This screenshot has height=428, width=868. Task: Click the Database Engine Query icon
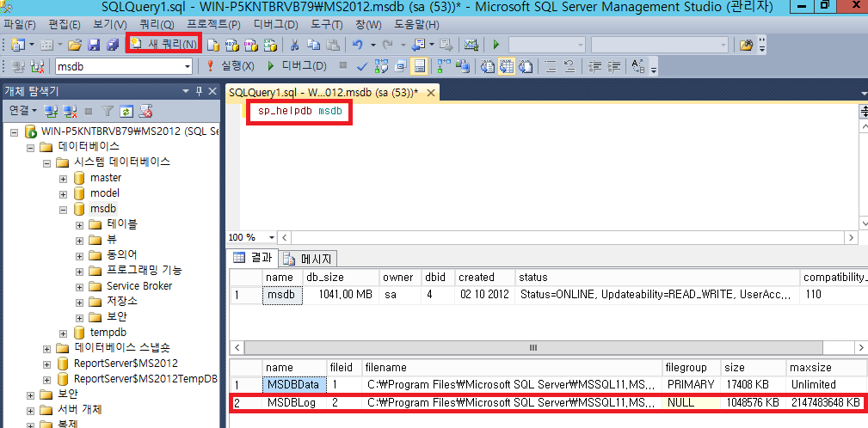point(213,44)
